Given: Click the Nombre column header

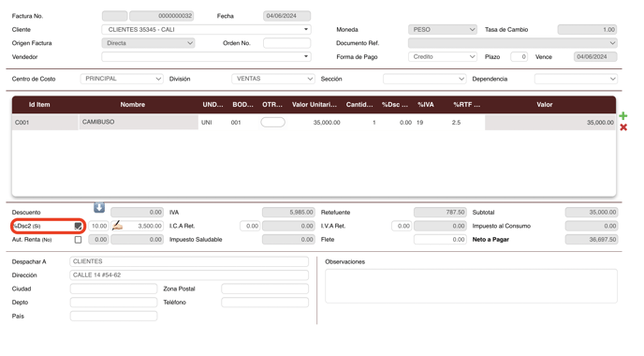Looking at the screenshot, I should (133, 105).
